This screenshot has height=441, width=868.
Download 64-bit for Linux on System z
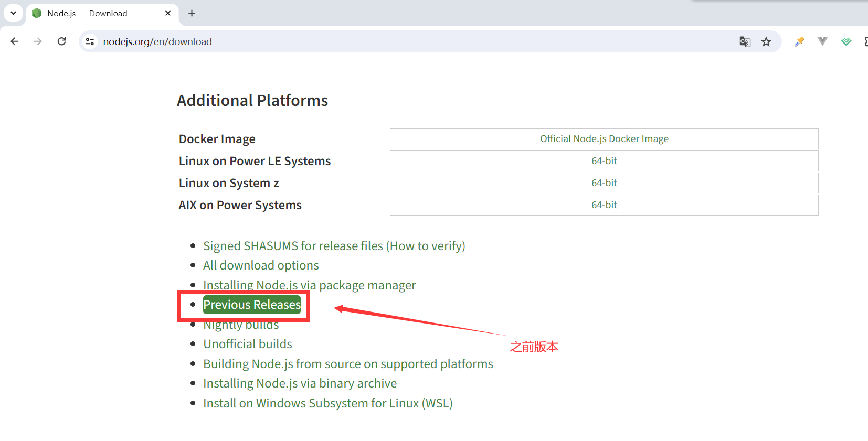tap(604, 183)
